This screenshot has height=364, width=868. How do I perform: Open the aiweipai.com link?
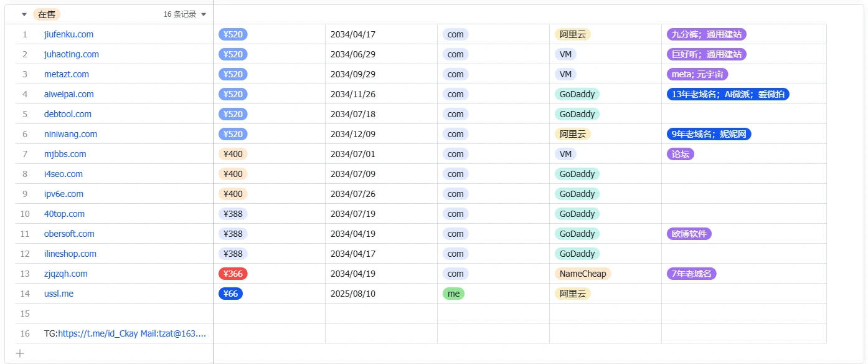click(68, 94)
